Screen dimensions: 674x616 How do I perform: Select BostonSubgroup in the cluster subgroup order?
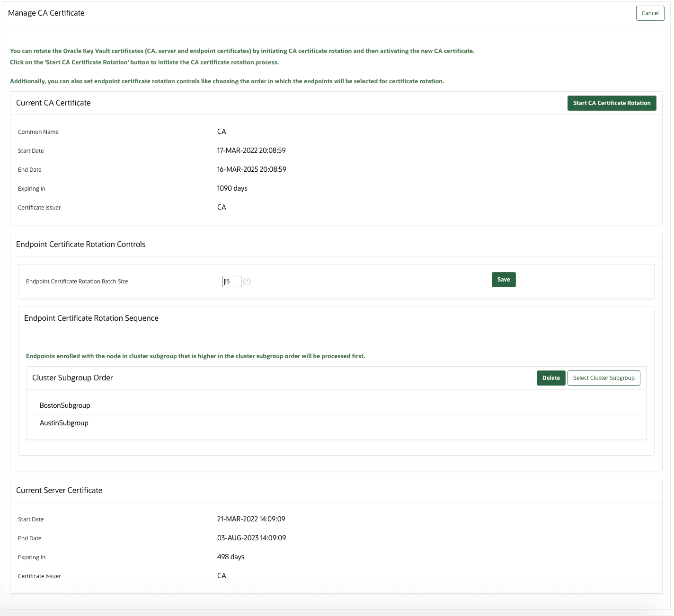click(x=65, y=405)
